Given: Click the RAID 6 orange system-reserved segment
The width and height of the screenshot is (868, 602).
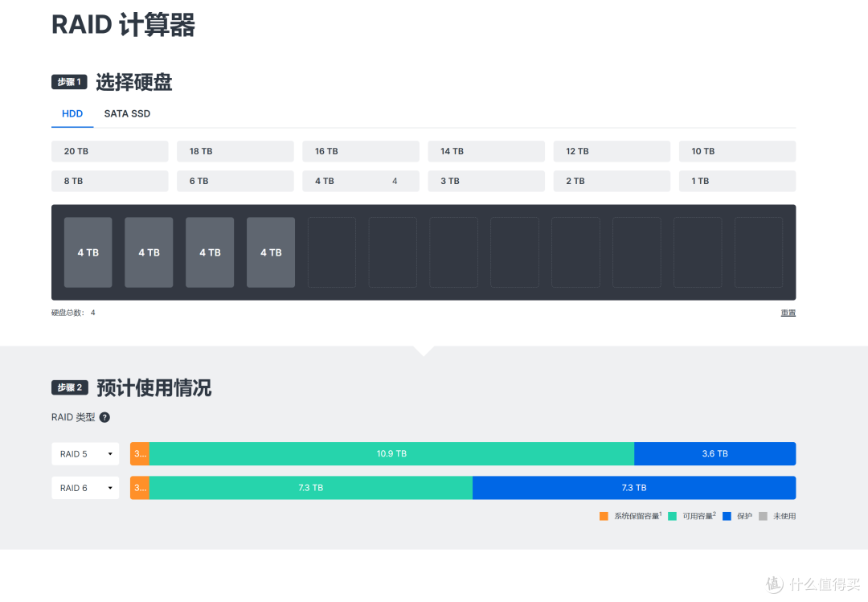Looking at the screenshot, I should (x=140, y=488).
